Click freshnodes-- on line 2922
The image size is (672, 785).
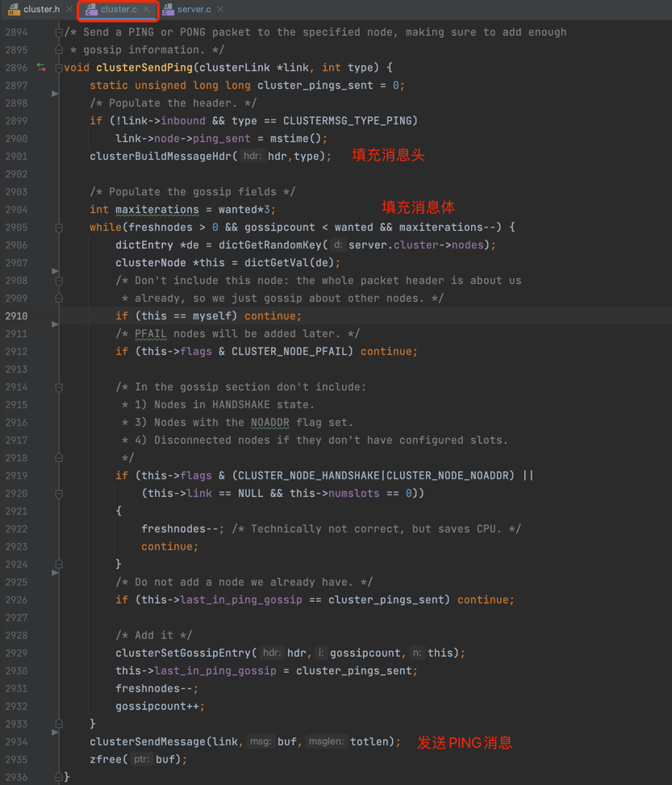pos(180,528)
